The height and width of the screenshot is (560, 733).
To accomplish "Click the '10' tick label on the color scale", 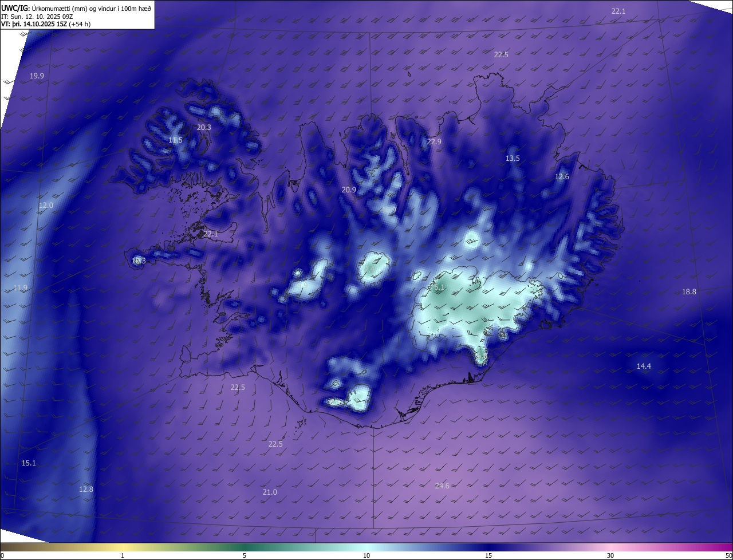I will [x=366, y=555].
